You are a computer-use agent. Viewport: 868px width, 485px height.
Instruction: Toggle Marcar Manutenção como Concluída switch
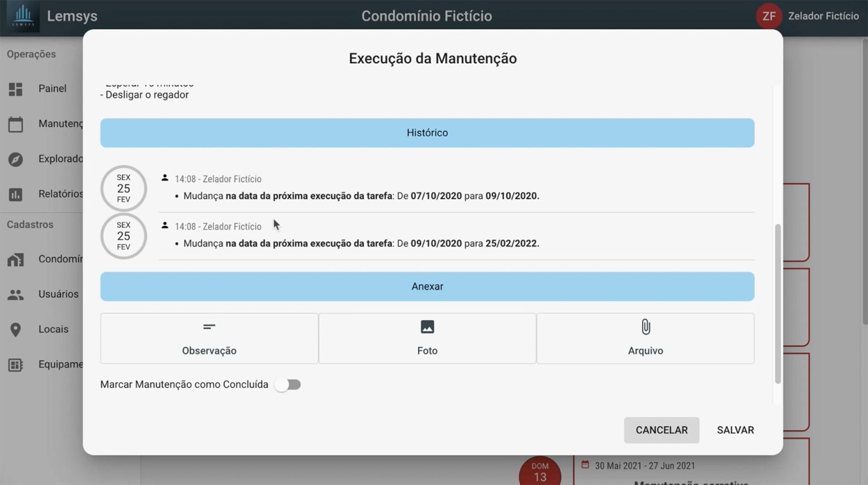coord(288,384)
